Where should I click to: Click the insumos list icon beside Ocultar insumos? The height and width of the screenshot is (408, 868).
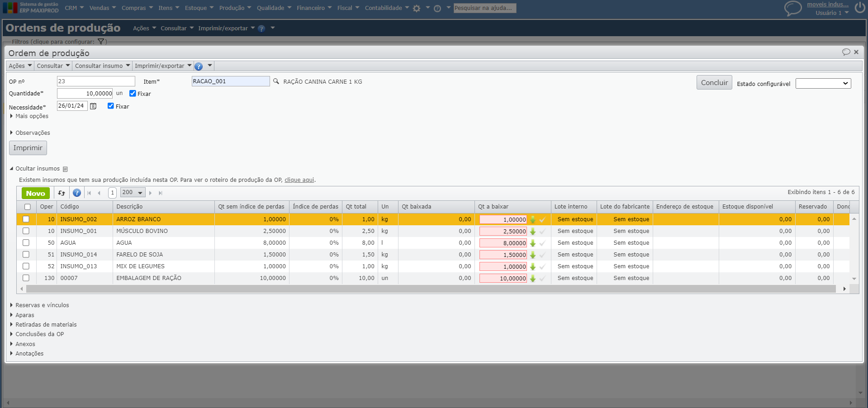65,169
